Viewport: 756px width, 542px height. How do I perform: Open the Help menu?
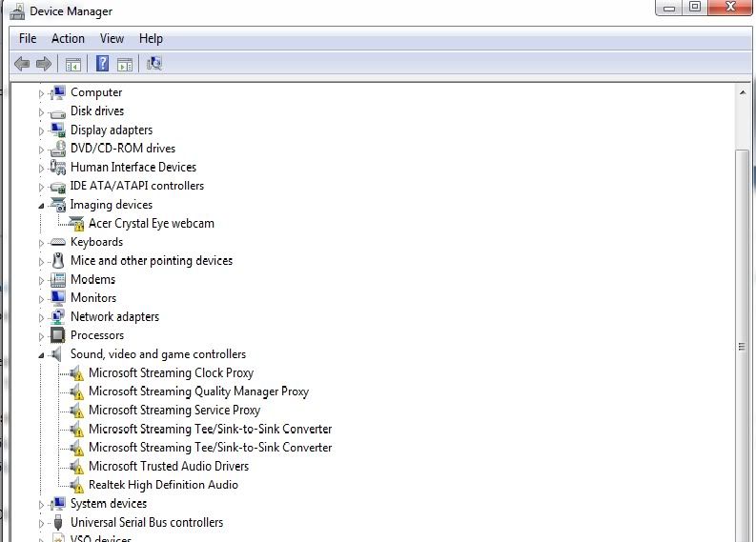tap(151, 38)
